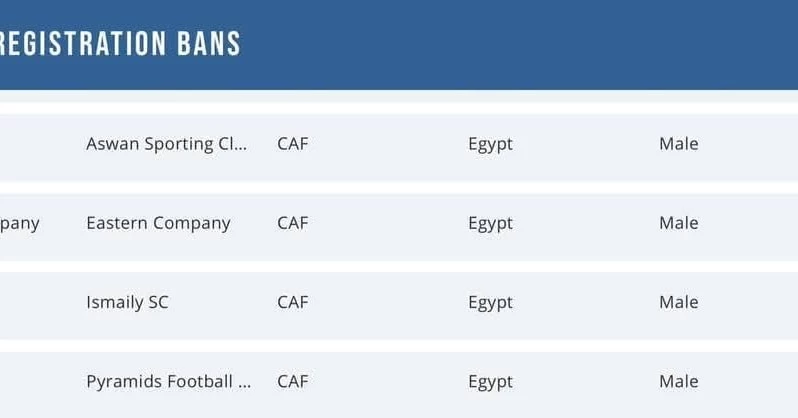Viewport: 798px width, 418px height.
Task: Select Egypt in the Aswan Sporting row
Action: [x=490, y=144]
